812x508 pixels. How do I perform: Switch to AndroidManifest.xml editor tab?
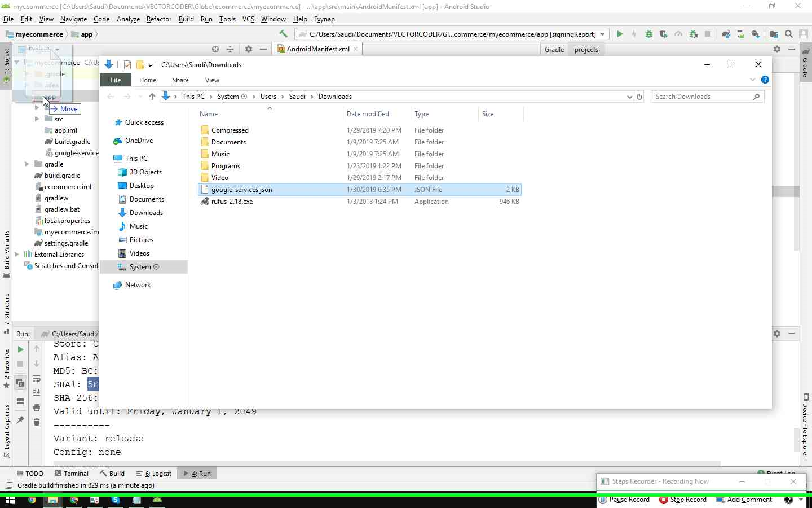(317, 49)
